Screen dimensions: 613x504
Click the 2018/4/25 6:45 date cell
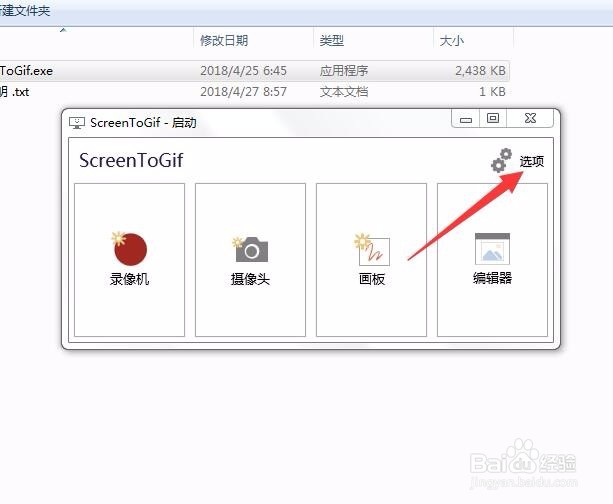243,71
